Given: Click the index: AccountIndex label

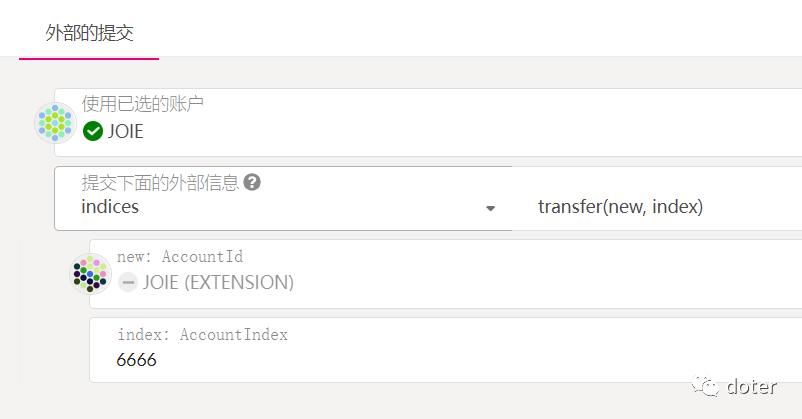Looking at the screenshot, I should 202,334.
